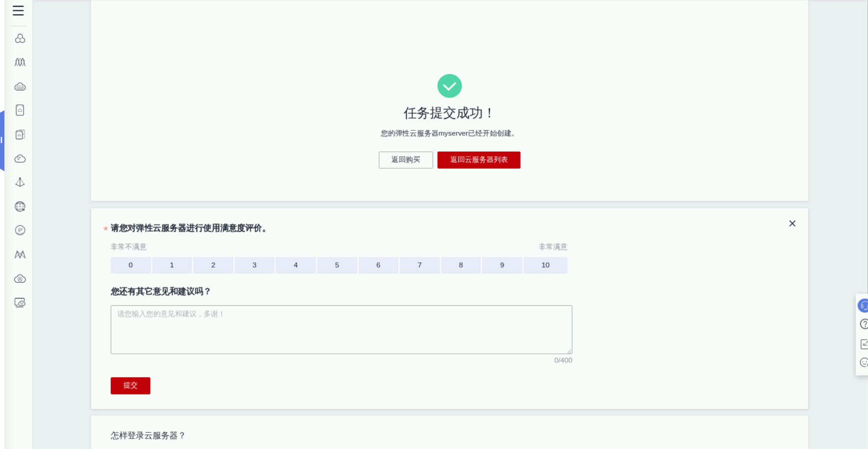
Task: Click the 任务提交成功 heading
Action: click(449, 113)
